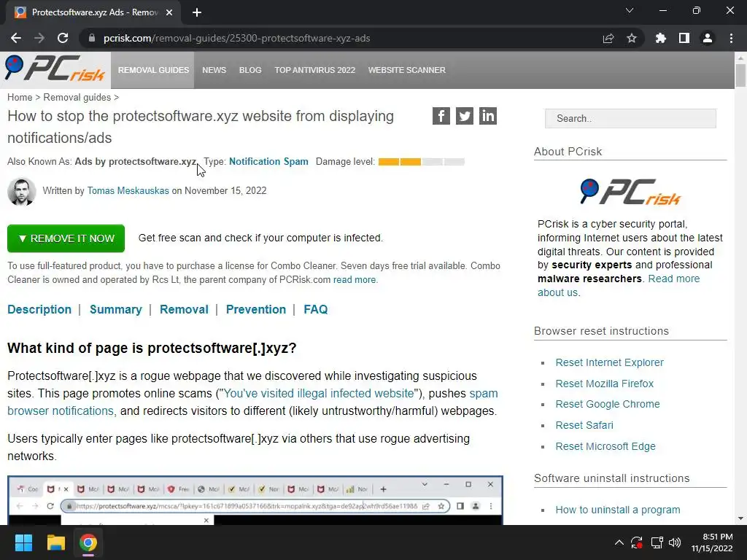The width and height of the screenshot is (747, 560).
Task: Click the page vertical scrollbar thumb
Action: click(x=740, y=75)
